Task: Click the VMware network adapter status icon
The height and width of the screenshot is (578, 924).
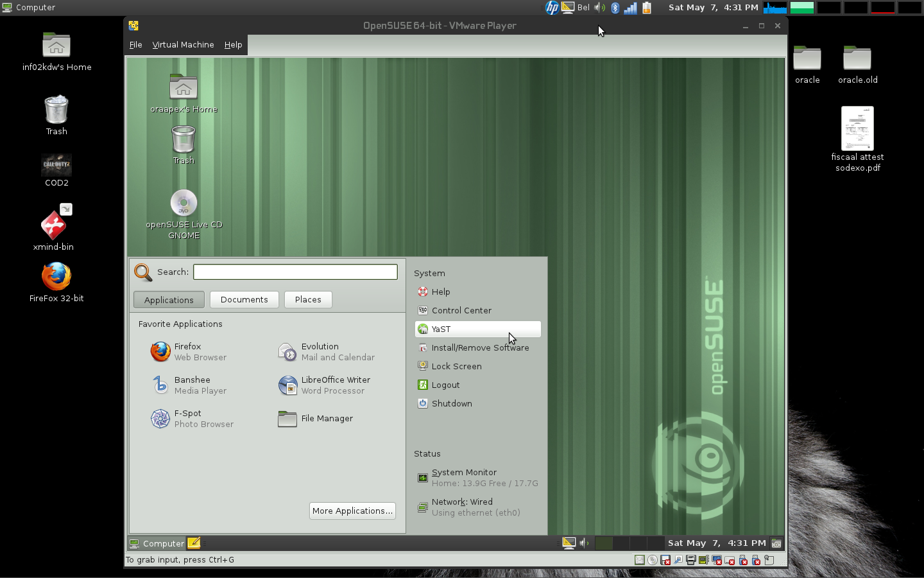Action: coord(703,560)
